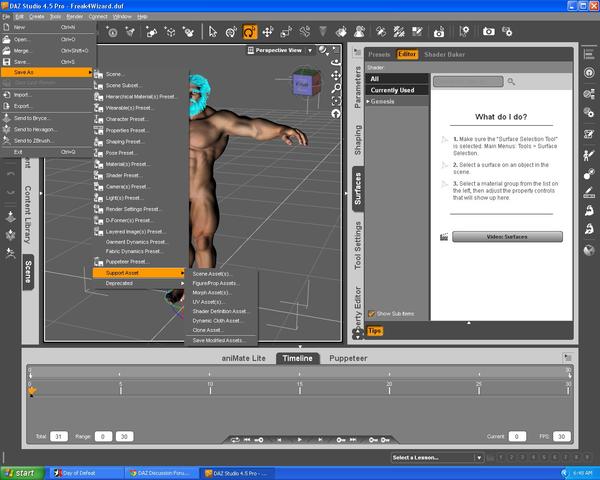Open the Surfaces pane options menu icon
This screenshot has height=480, width=600.
pyautogui.click(x=357, y=52)
